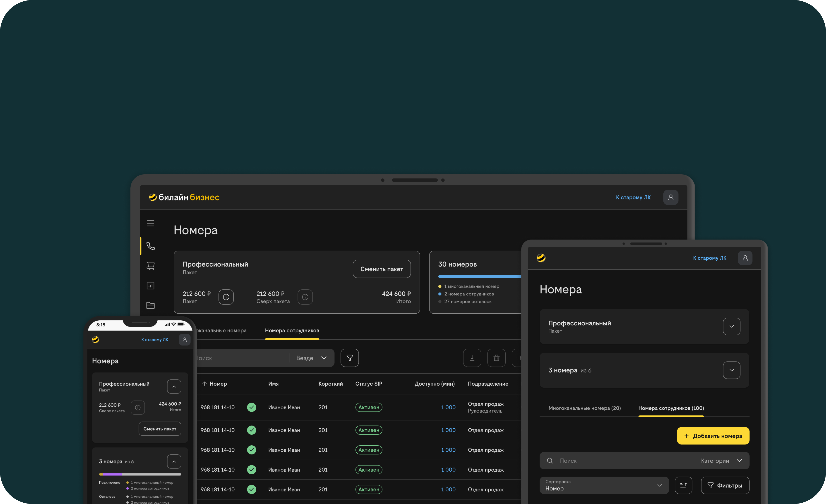This screenshot has height=504, width=826.
Task: Click the filter funnel icon on laptop
Action: coord(349,358)
